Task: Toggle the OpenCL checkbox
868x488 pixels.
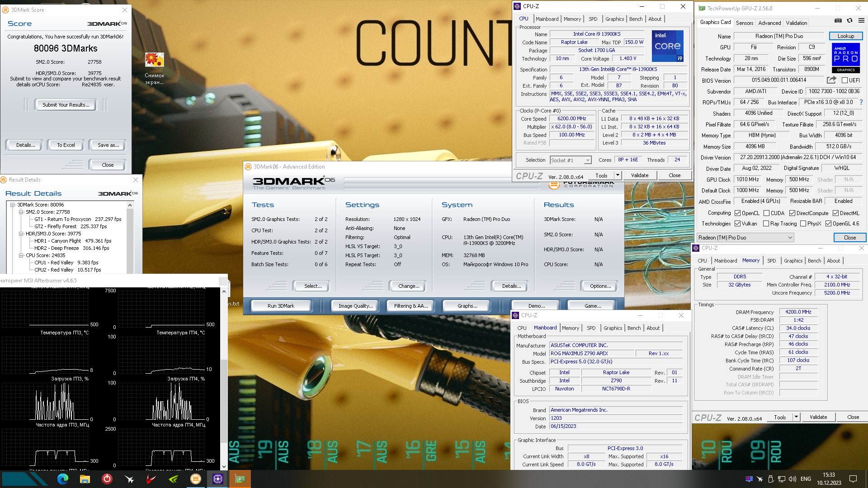Action: [737, 213]
